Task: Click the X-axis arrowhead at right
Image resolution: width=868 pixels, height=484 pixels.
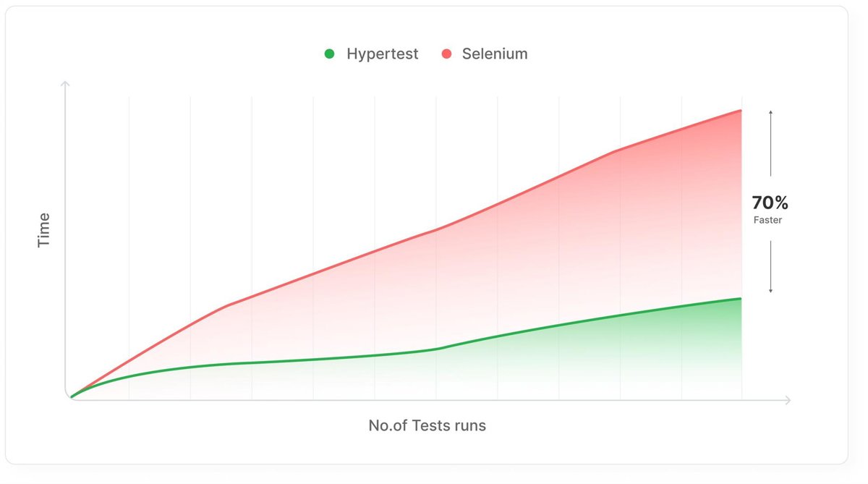Action: (788, 399)
